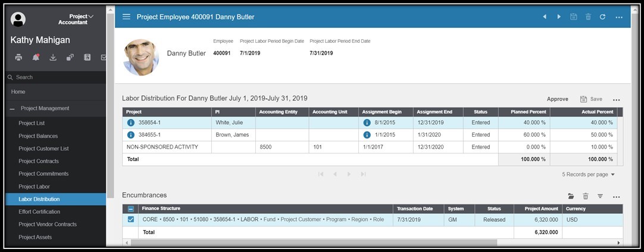Open Home in the sidebar
Viewport: 644px width, 252px height.
pos(18,92)
